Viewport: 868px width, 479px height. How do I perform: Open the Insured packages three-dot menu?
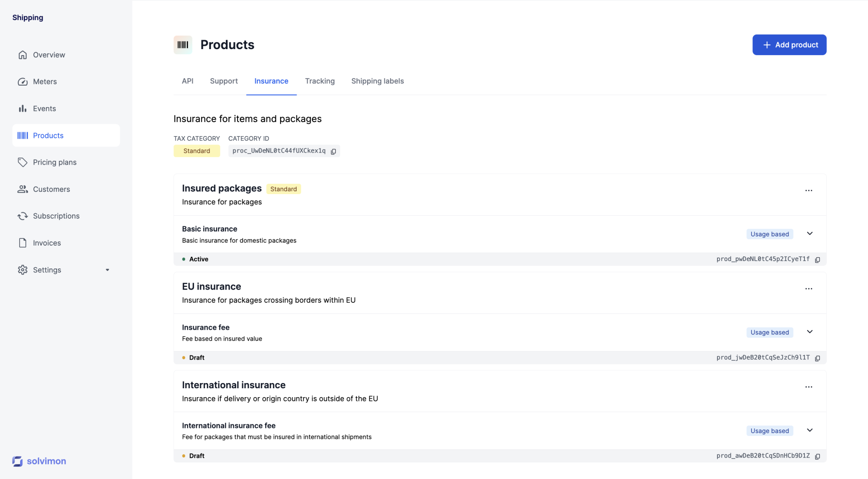tap(809, 190)
